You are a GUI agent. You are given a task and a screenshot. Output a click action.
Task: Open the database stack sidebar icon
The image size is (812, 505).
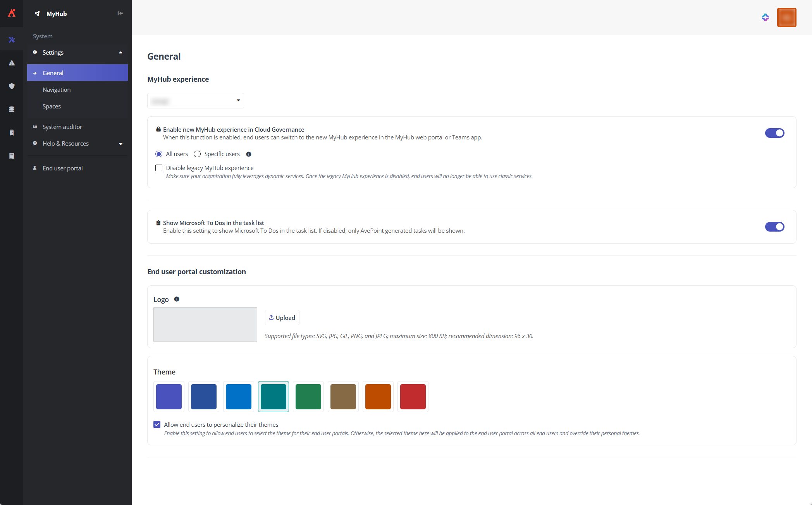click(x=12, y=109)
